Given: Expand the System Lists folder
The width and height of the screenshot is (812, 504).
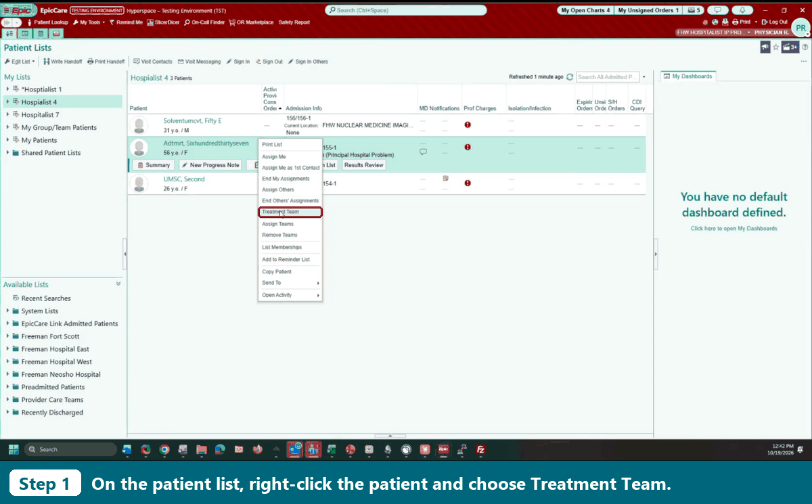Looking at the screenshot, I should coord(7,311).
